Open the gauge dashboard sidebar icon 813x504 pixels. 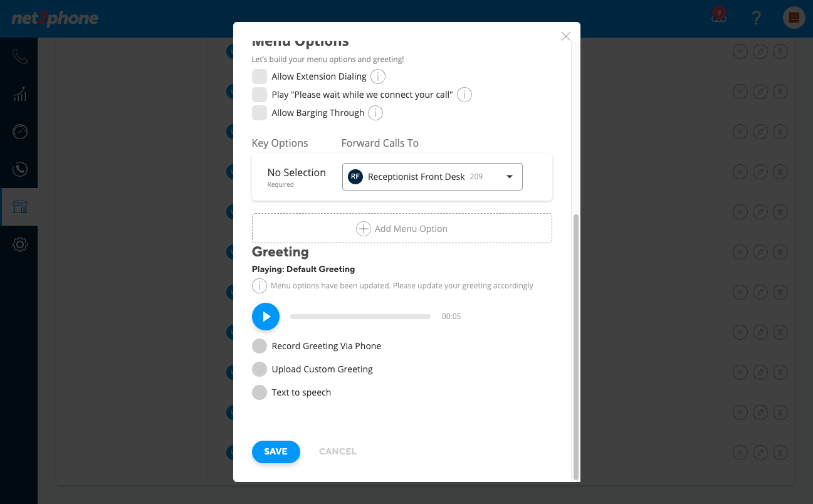(x=20, y=132)
